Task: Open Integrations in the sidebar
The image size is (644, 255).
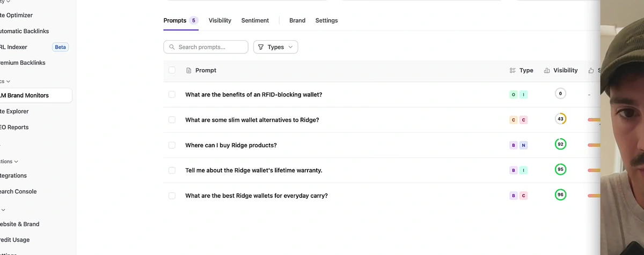Action: 14,176
